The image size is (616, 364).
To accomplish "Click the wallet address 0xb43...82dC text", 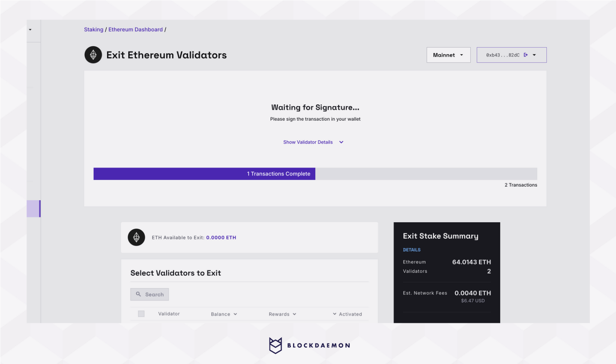I will pos(502,55).
